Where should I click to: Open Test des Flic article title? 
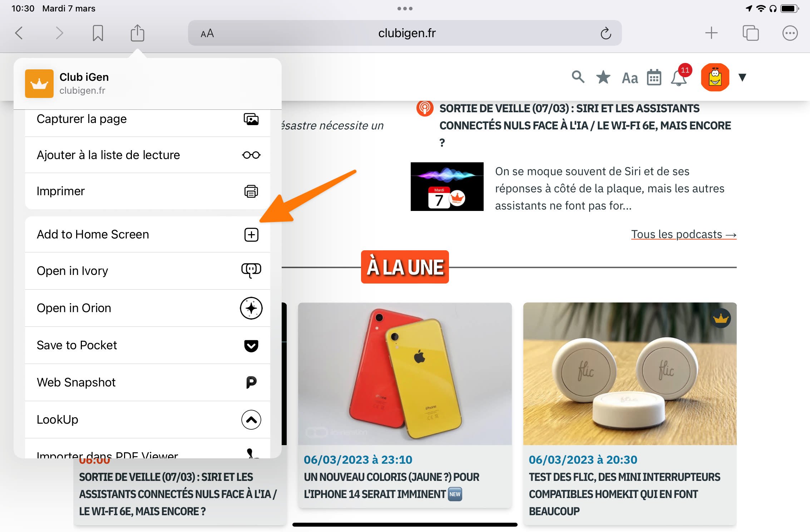(624, 494)
